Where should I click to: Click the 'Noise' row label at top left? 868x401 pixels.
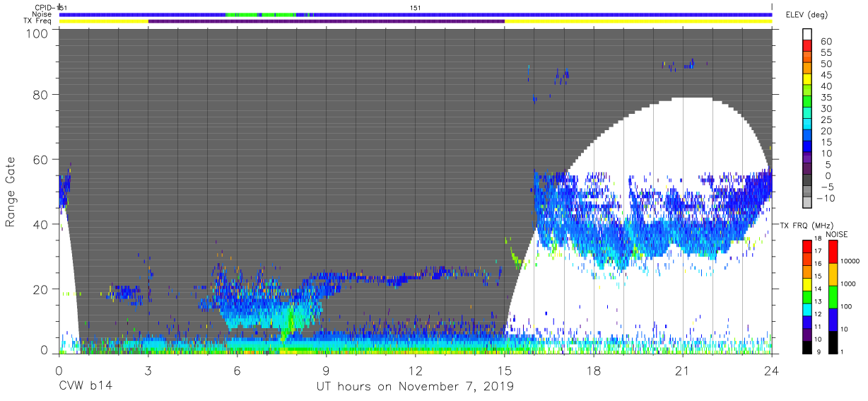[42, 14]
